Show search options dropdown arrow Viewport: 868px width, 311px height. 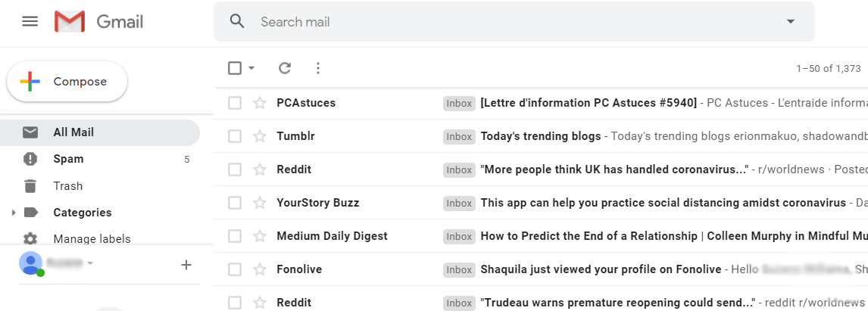pyautogui.click(x=791, y=22)
